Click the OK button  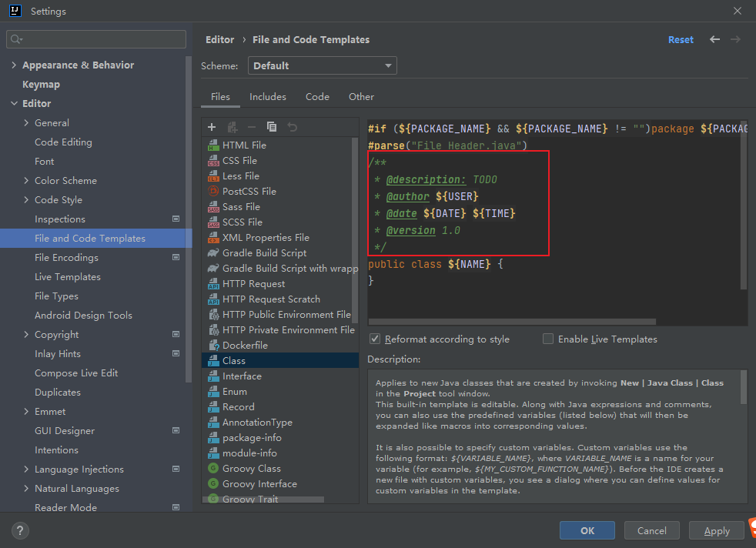(587, 530)
